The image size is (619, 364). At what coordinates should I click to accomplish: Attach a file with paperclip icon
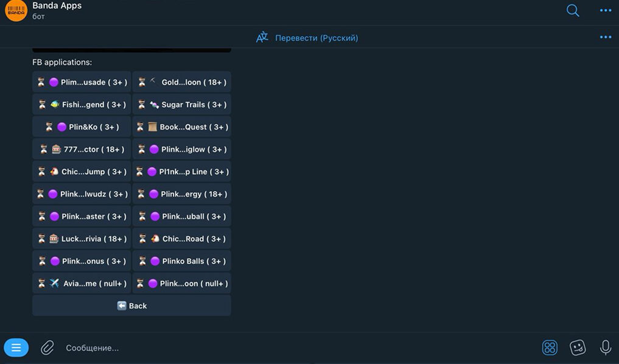[47, 348]
